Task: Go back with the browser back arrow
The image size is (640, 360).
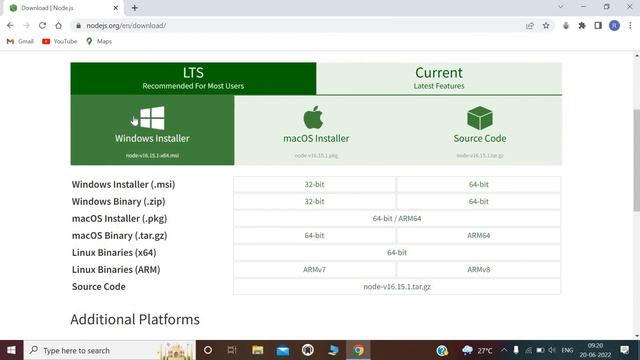Action: point(10,25)
